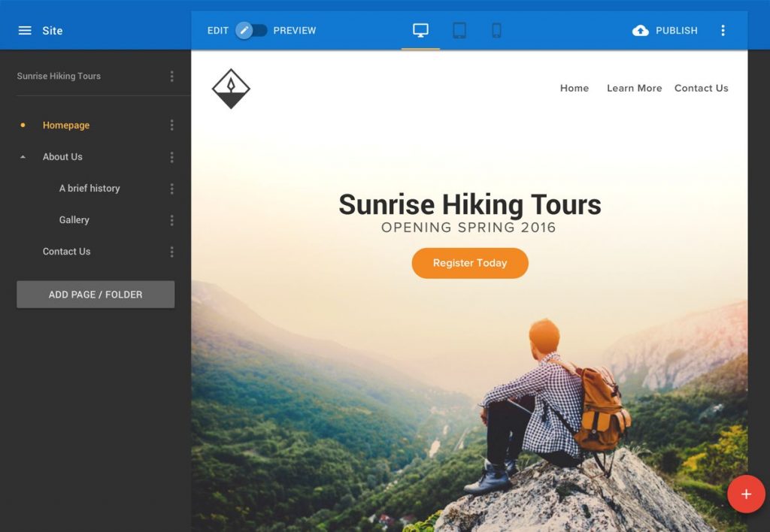Click the cloud Publish icon
The height and width of the screenshot is (532, 770).
[x=640, y=30]
